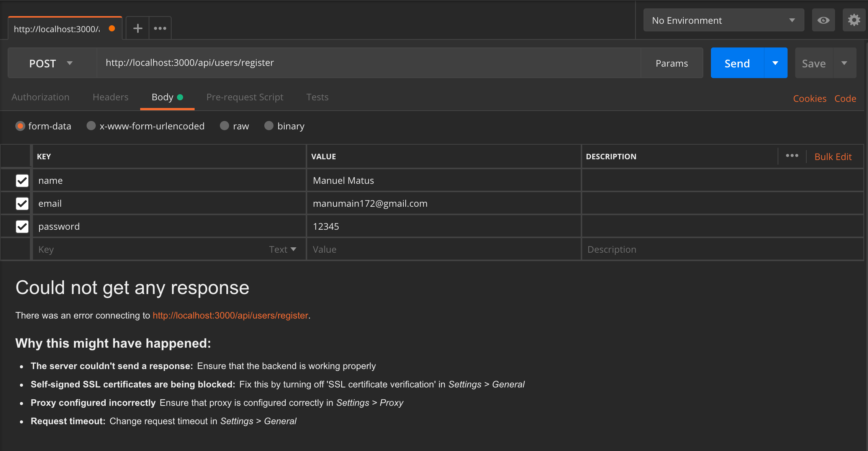868x451 pixels.
Task: Click the Send button
Action: point(737,63)
